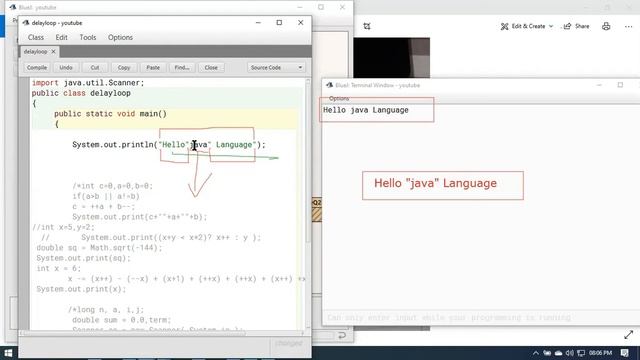The height and width of the screenshot is (360, 640).
Task: Close the delayloop editor window
Action: pyautogui.click(x=301, y=22)
